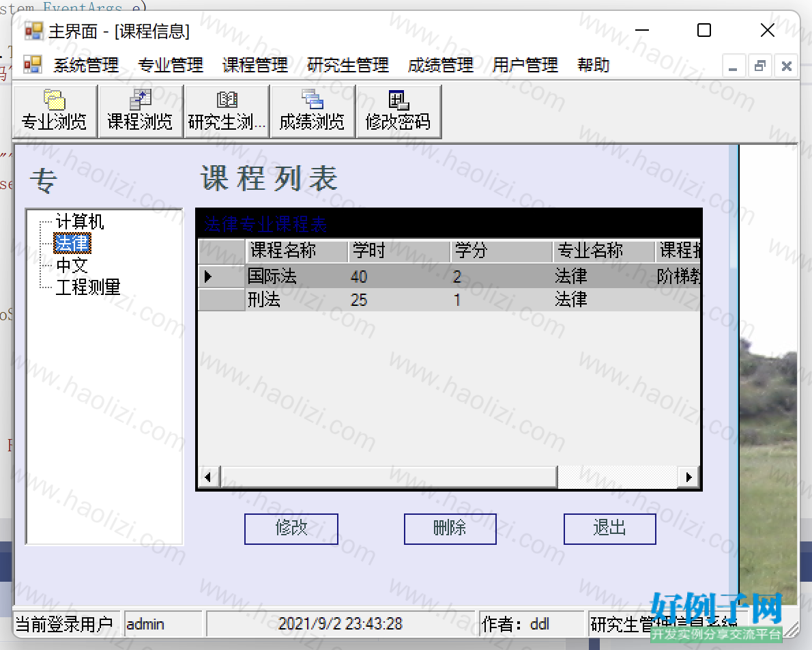Click the grid select-all corner cell

pos(222,251)
